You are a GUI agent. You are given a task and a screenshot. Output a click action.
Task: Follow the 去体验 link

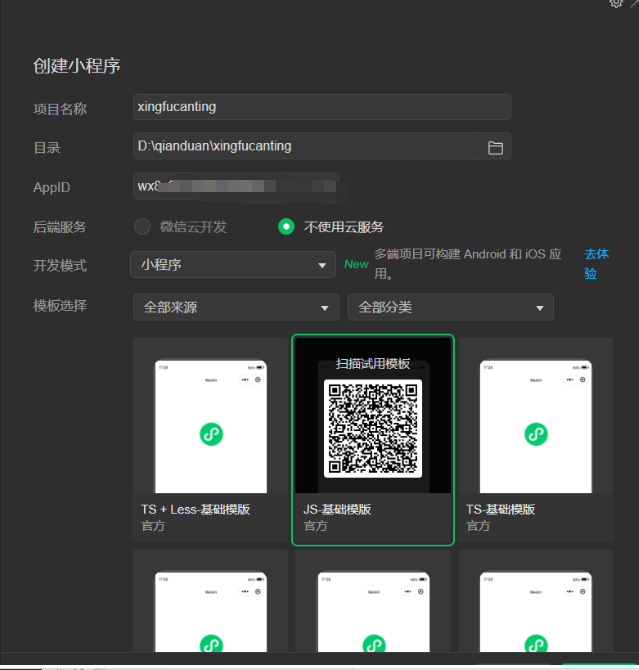coord(596,264)
